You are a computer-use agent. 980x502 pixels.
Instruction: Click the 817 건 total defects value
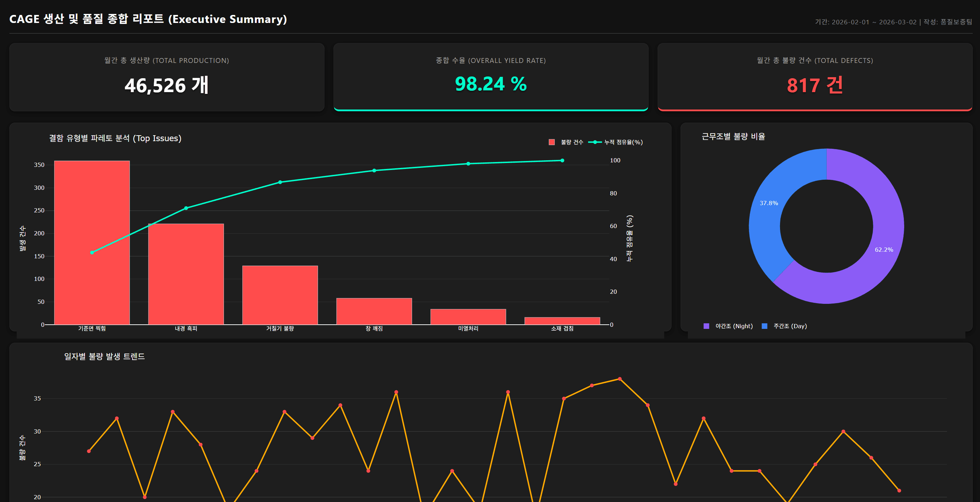[815, 85]
